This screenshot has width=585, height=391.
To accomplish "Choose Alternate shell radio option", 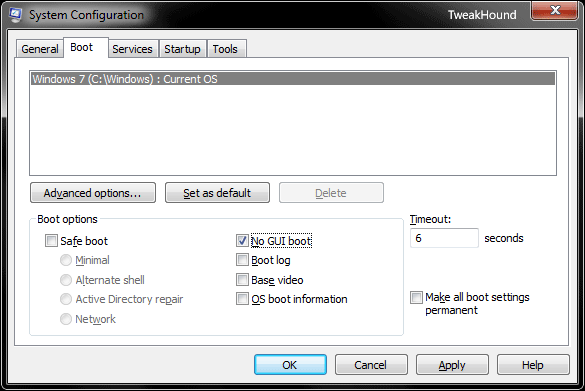I will point(66,280).
